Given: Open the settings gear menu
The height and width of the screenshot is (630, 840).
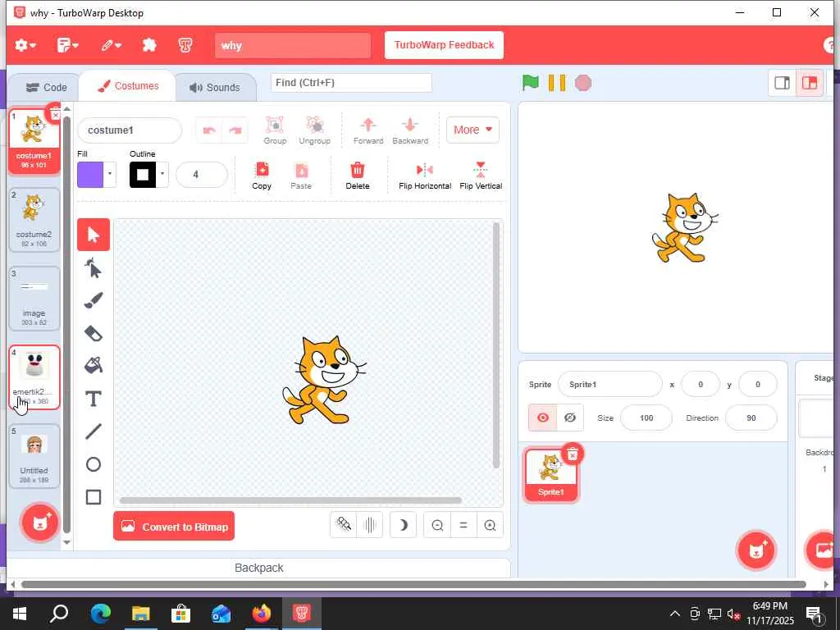Looking at the screenshot, I should [x=25, y=45].
